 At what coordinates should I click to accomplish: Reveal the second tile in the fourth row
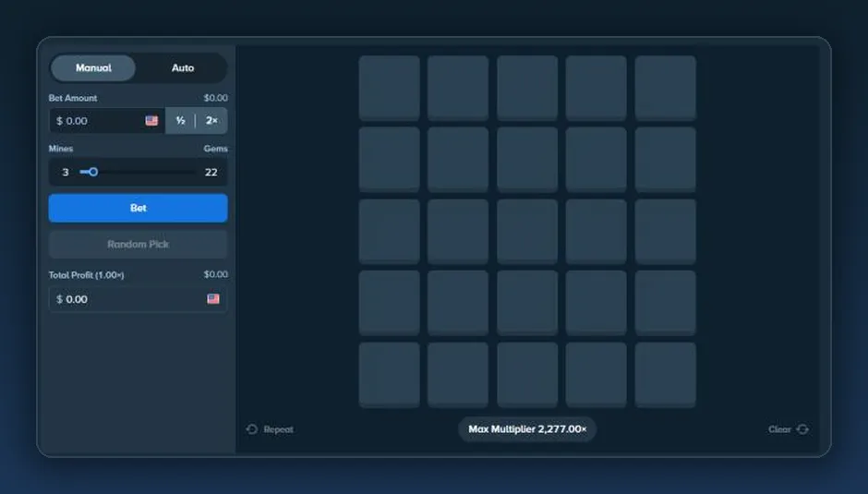pos(458,303)
